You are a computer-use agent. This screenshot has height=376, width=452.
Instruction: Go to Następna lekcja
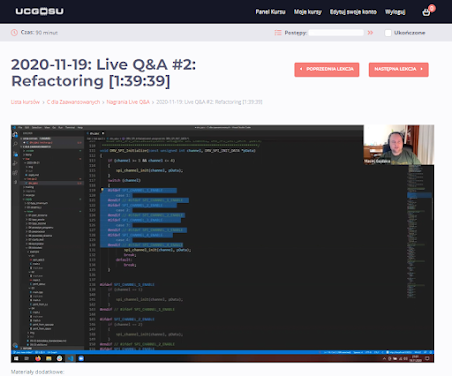399,69
